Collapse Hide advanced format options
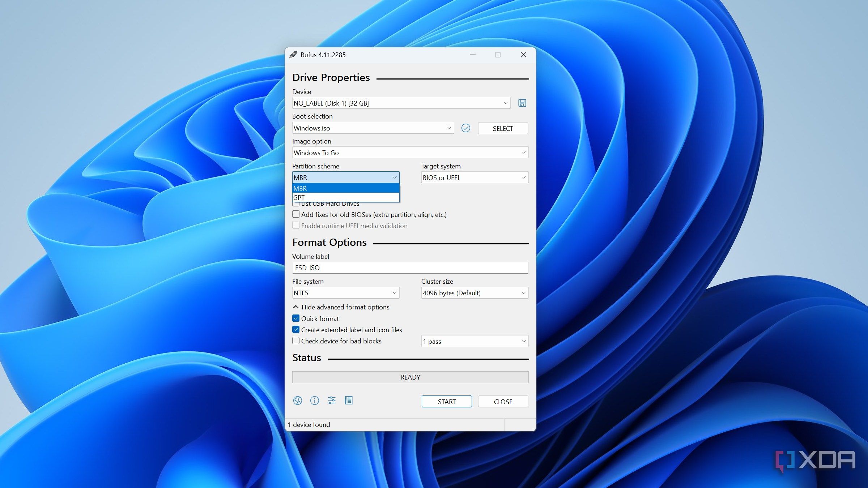868x488 pixels. 341,307
